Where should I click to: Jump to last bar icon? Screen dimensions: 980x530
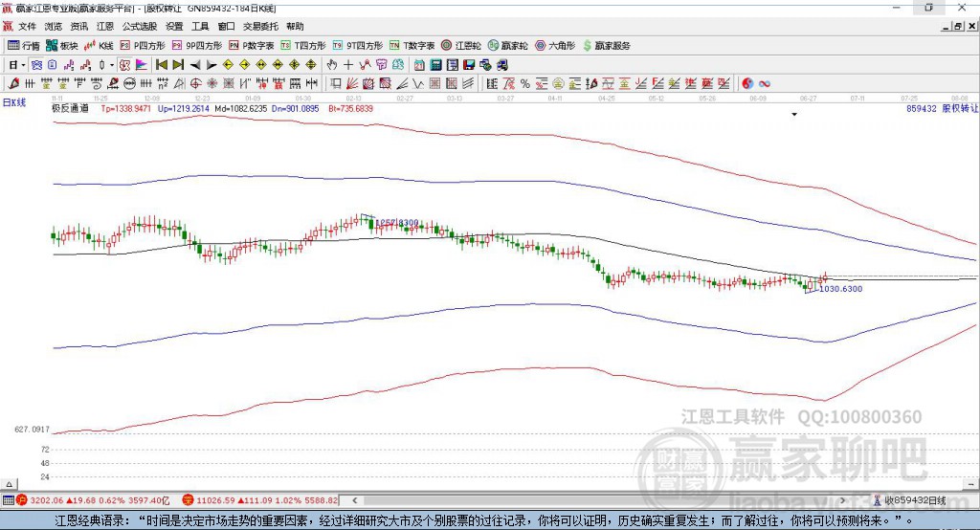[x=178, y=65]
